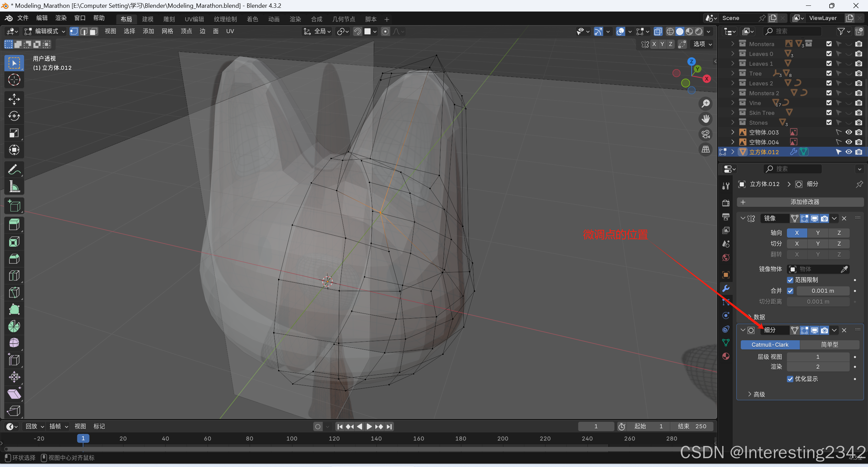The image size is (868, 467).
Task: Click the Loop Cut tool
Action: (14, 275)
